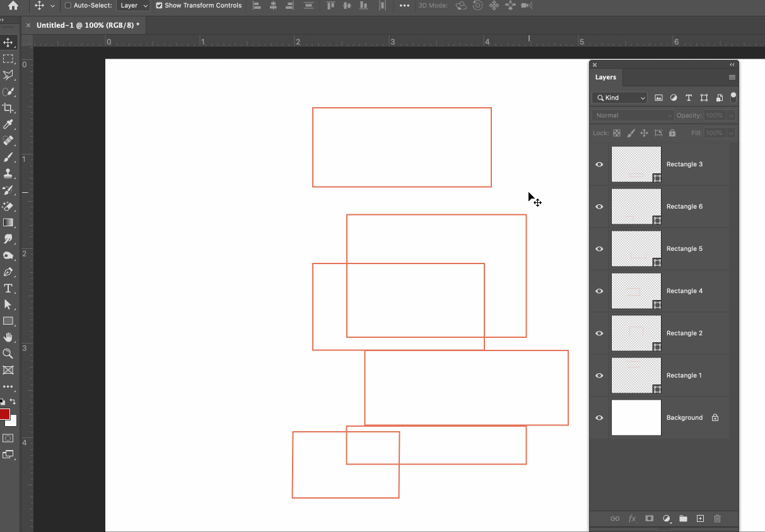Image resolution: width=765 pixels, height=532 pixels.
Task: Click the Home icon in options bar
Action: pos(13,6)
